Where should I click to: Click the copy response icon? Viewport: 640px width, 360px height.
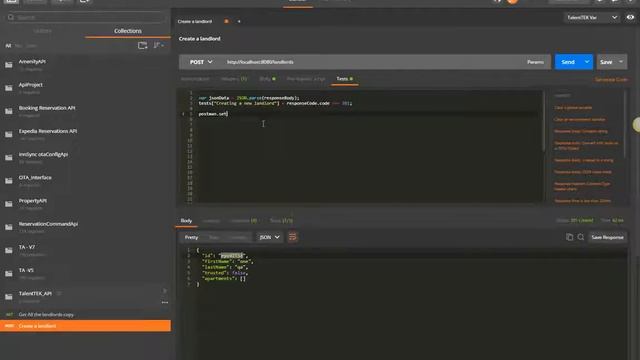tap(569, 237)
